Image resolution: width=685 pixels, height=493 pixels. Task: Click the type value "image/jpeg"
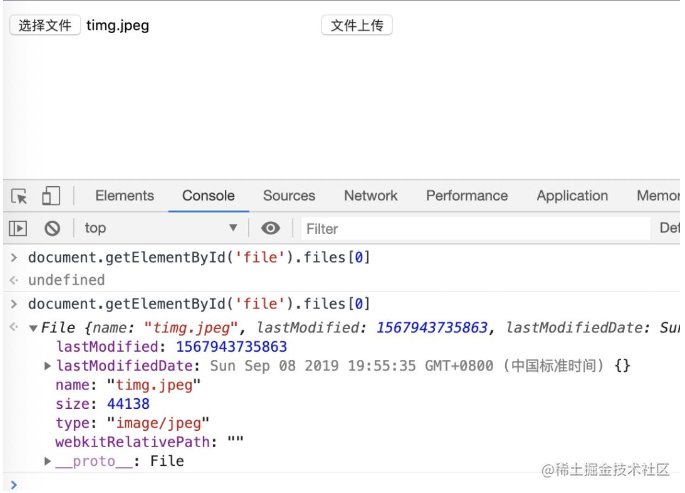click(158, 423)
